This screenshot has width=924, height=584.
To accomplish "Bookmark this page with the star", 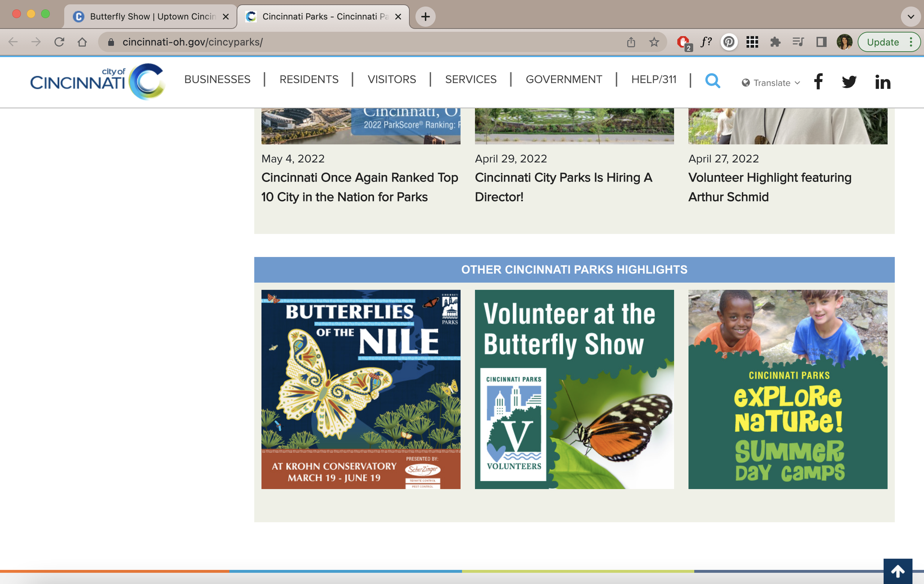I will click(654, 42).
